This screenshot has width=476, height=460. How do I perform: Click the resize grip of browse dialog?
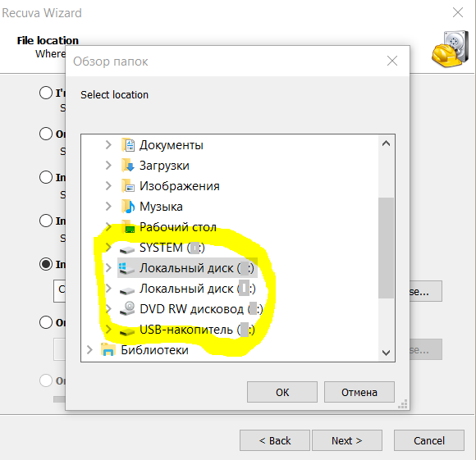coord(403,404)
